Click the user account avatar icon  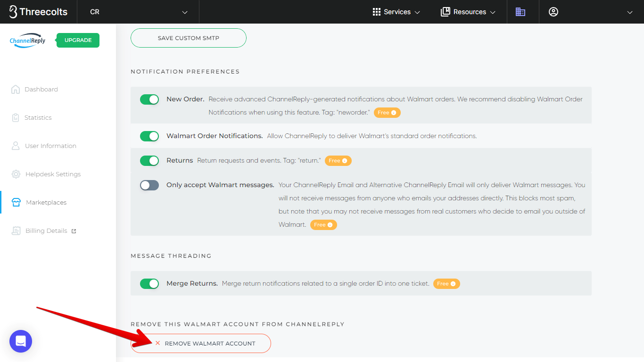(553, 12)
